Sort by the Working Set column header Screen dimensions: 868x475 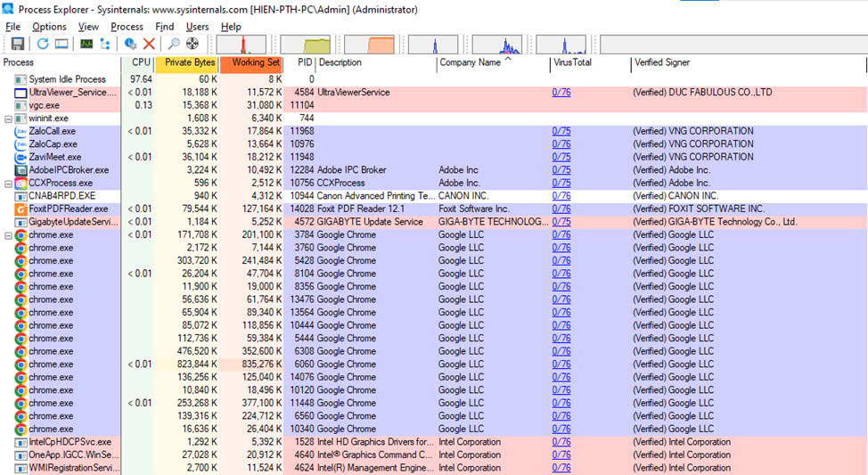click(251, 62)
